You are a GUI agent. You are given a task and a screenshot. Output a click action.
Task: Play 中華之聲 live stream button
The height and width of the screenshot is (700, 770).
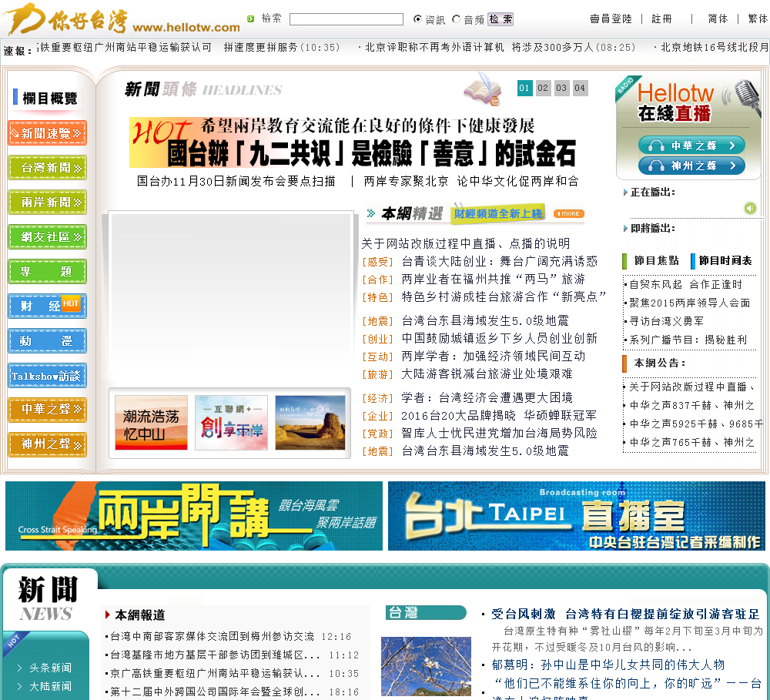[x=691, y=146]
